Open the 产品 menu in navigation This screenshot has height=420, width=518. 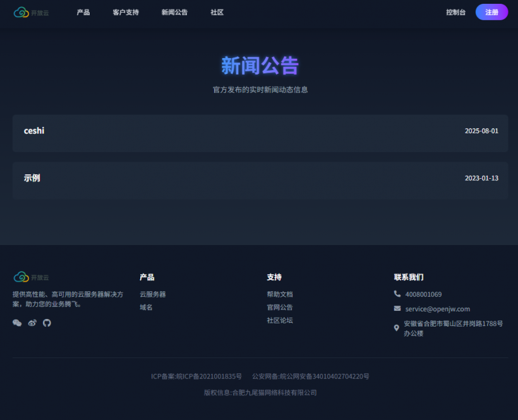tap(83, 12)
